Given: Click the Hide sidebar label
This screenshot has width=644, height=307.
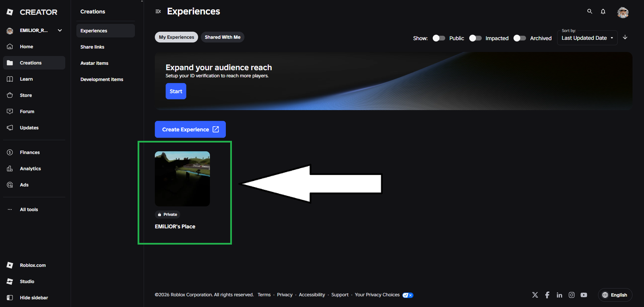Looking at the screenshot, I should coord(34,298).
